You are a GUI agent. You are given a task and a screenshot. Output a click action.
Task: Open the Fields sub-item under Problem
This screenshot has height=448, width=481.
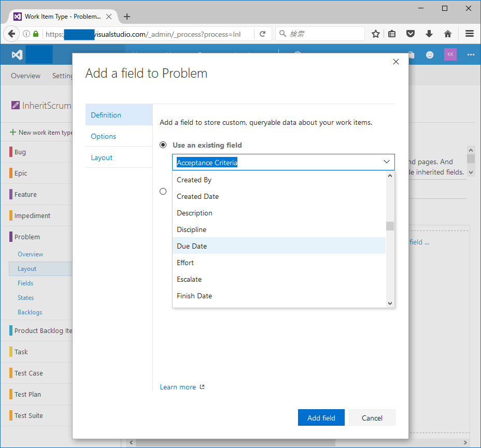point(25,283)
